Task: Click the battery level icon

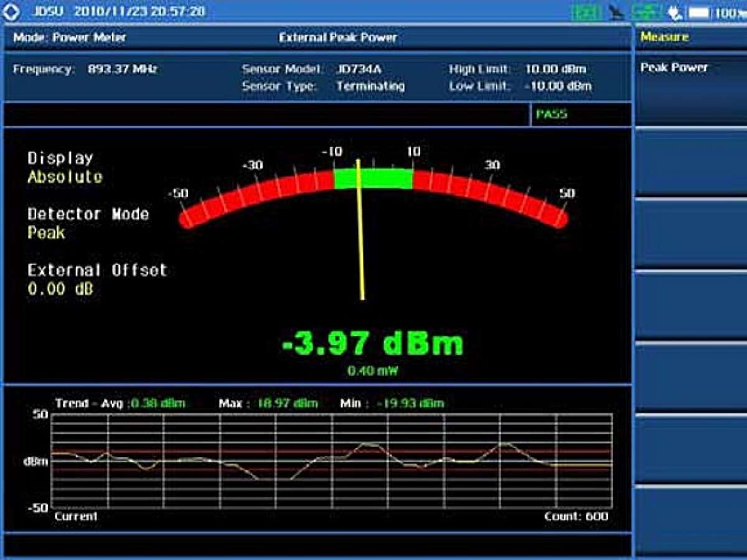Action: (698, 12)
